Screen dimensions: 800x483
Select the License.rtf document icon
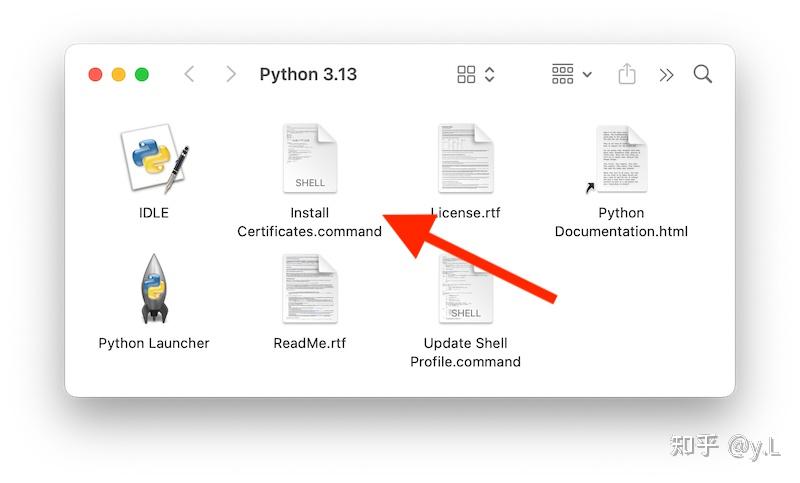(x=465, y=158)
